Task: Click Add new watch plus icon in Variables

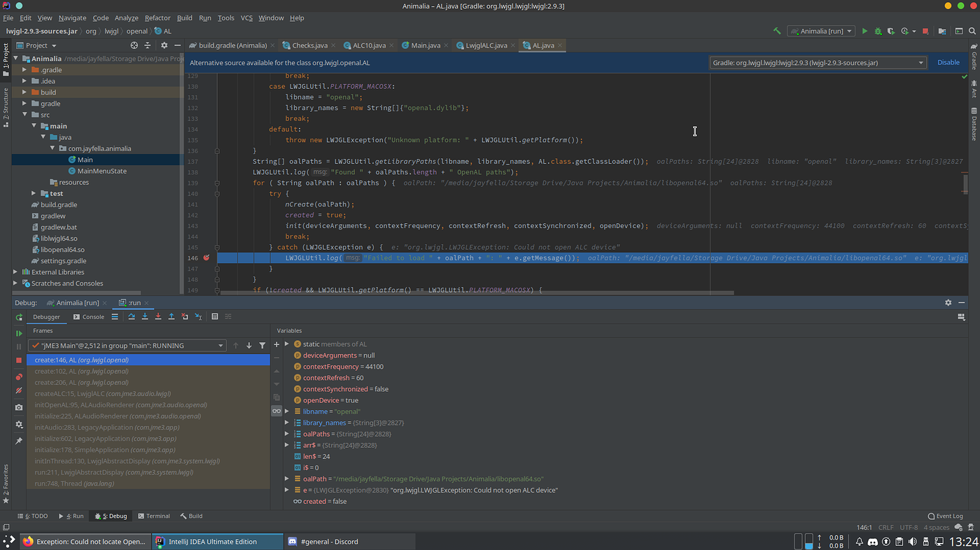Action: click(276, 344)
